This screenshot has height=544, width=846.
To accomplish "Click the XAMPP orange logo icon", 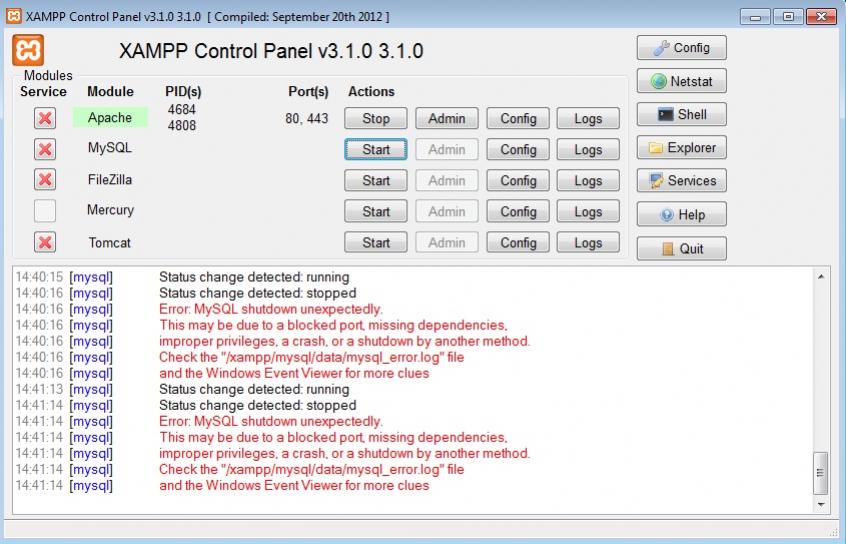I will click(x=28, y=50).
